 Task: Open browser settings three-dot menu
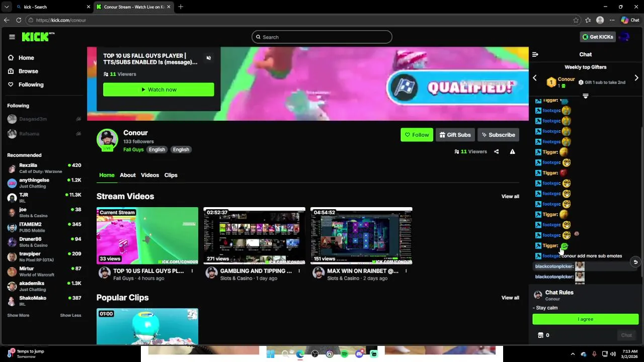tap(612, 20)
